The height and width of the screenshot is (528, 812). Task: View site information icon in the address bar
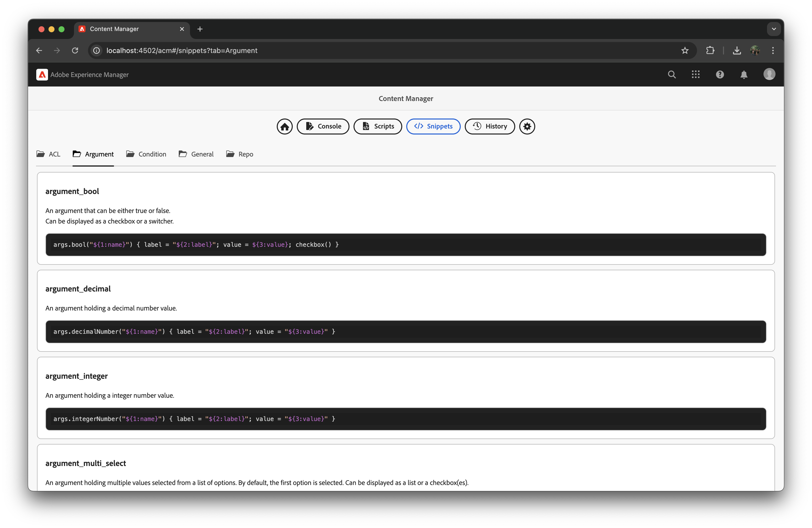[x=96, y=50]
